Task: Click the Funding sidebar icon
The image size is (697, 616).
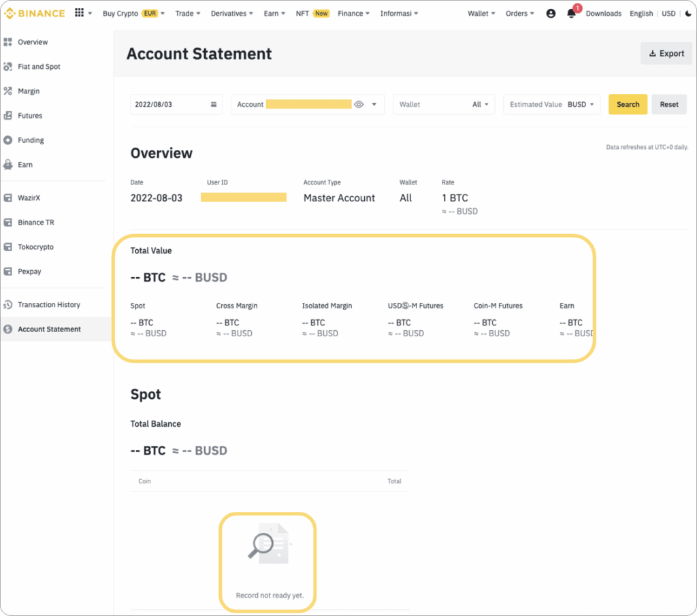Action: (x=7, y=140)
